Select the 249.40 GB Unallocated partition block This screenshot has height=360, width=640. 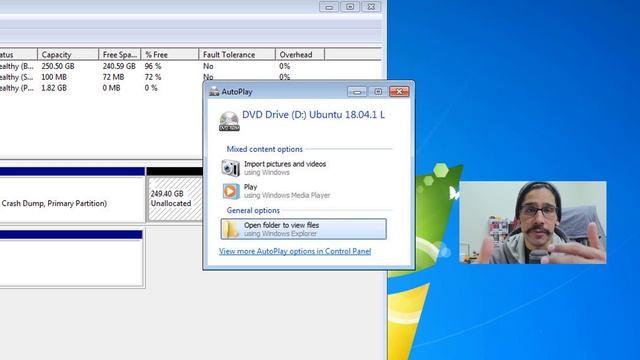[x=174, y=199]
